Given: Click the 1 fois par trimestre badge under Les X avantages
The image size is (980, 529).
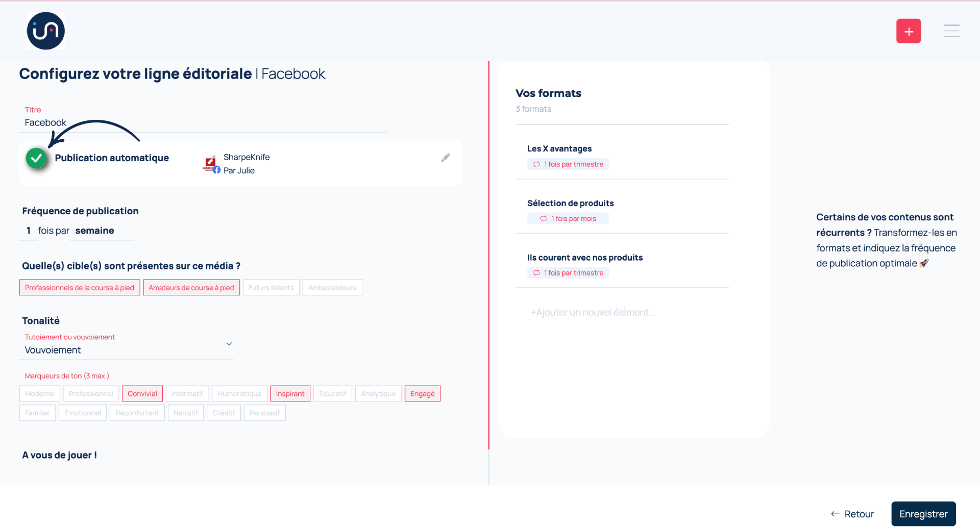Looking at the screenshot, I should click(x=568, y=164).
